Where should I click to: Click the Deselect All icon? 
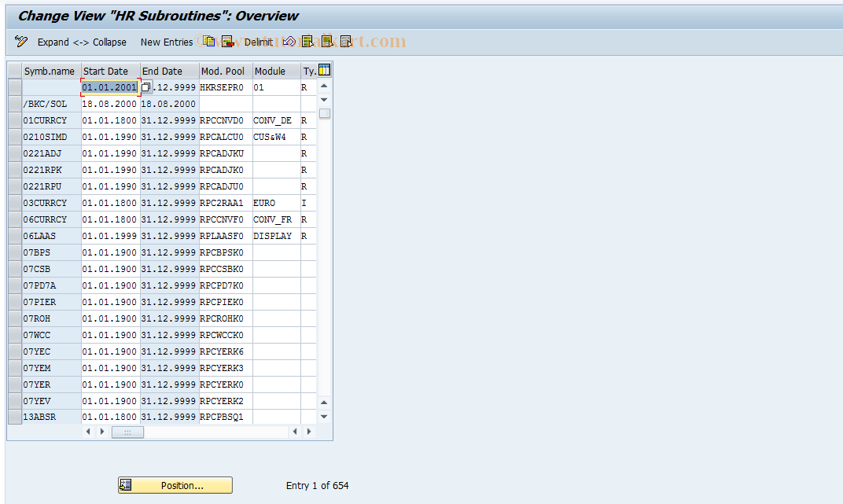point(346,42)
